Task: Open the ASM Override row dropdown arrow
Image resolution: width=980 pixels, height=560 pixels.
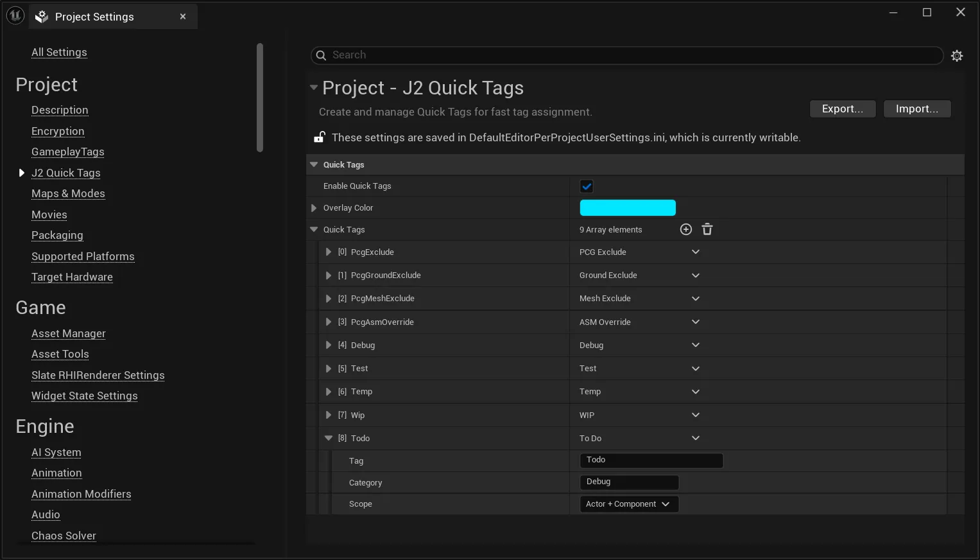Action: click(x=696, y=322)
